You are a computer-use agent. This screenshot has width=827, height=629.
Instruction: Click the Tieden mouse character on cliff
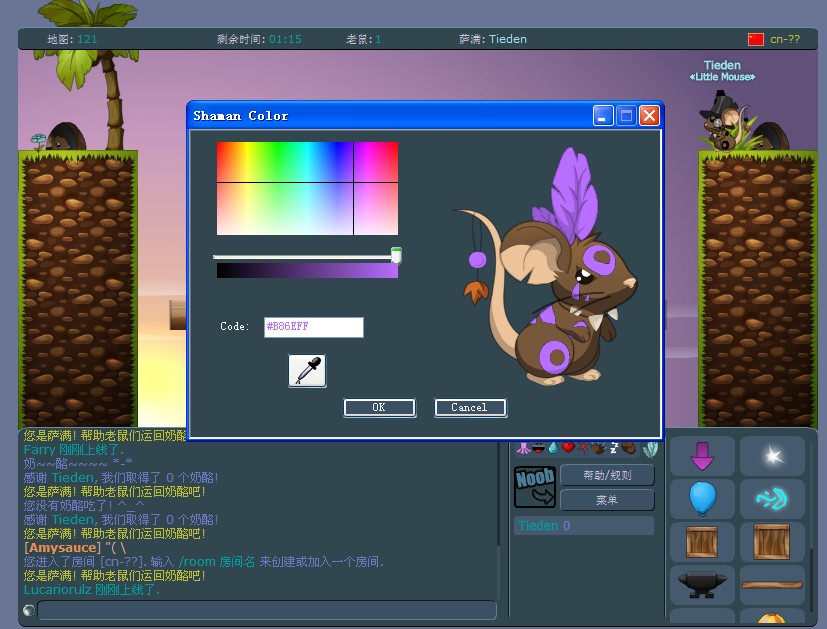(724, 122)
